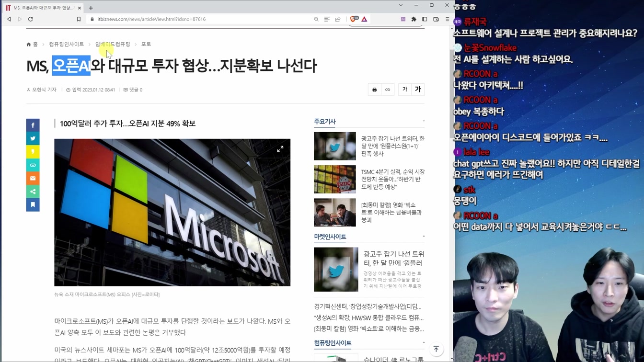
Task: Click the Microsoft office building photo
Action: pyautogui.click(x=172, y=213)
